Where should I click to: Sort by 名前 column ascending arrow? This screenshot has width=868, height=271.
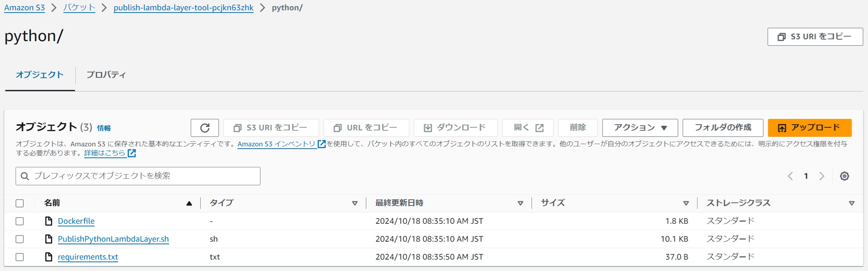(189, 203)
